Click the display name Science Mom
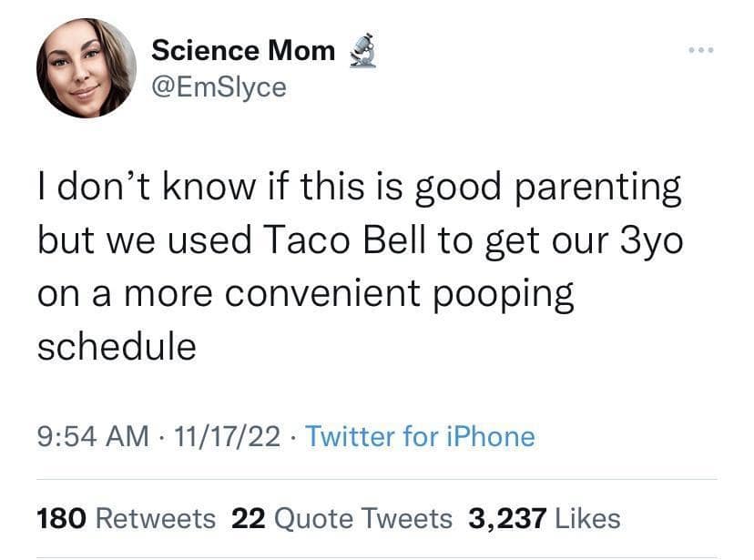The height and width of the screenshot is (560, 754). [x=243, y=50]
